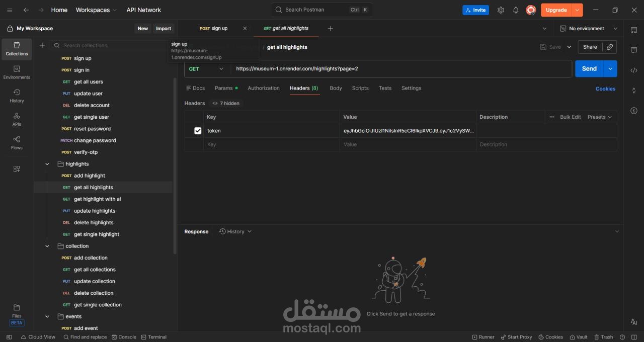Click the Import button
644x342 pixels.
[164, 29]
